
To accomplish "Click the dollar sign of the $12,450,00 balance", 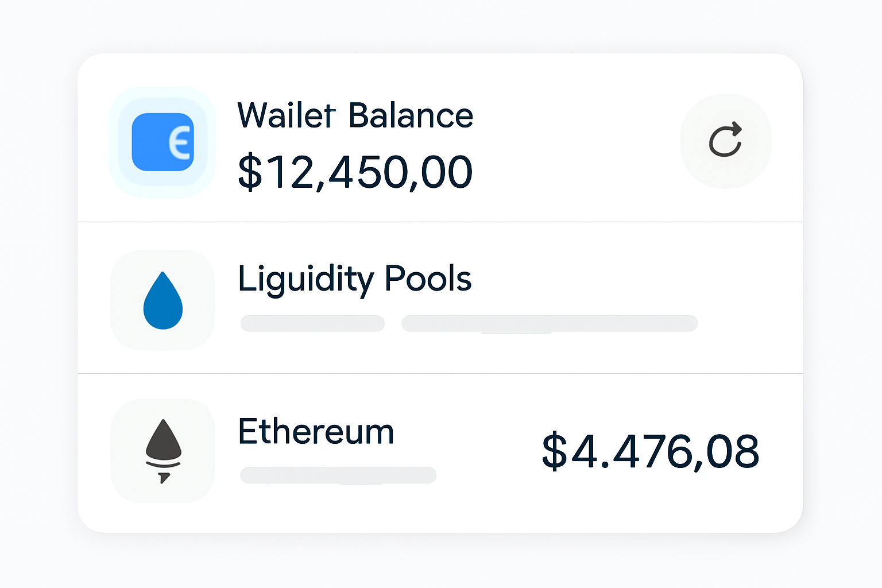I will pyautogui.click(x=250, y=172).
